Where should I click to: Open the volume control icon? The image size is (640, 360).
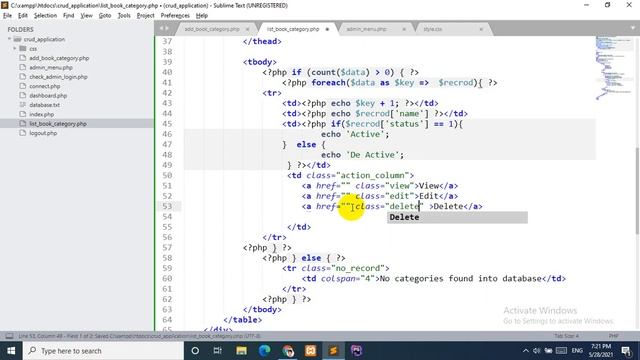click(x=537, y=351)
